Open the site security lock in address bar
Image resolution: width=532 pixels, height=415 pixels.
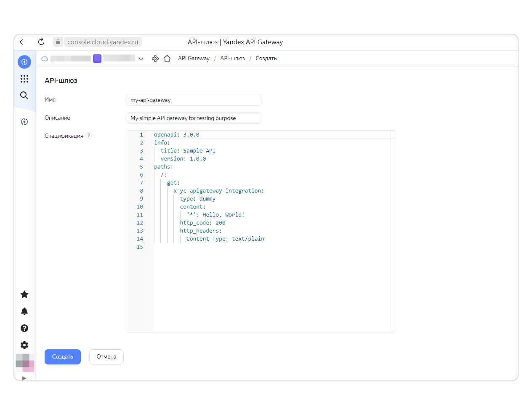pyautogui.click(x=58, y=42)
